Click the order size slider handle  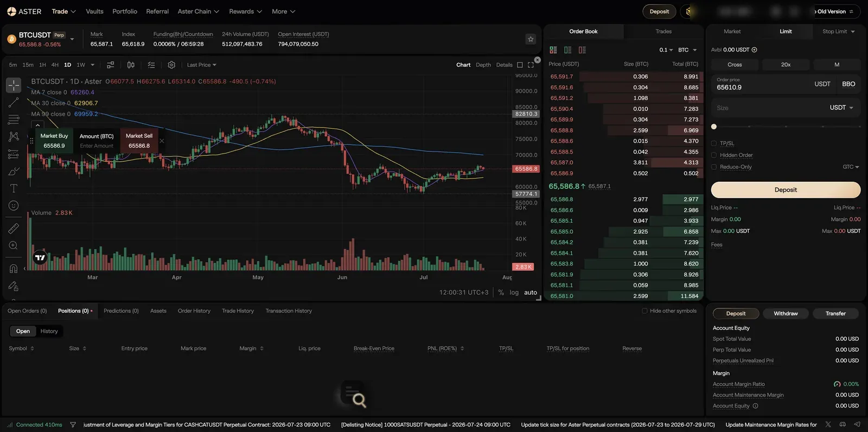click(x=714, y=126)
